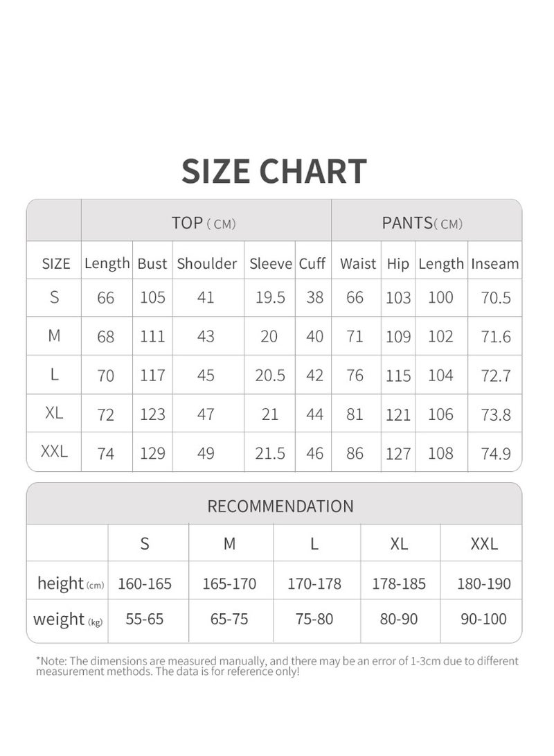Click the RECOMMENDATION header
554x756 pixels.
coord(280,507)
